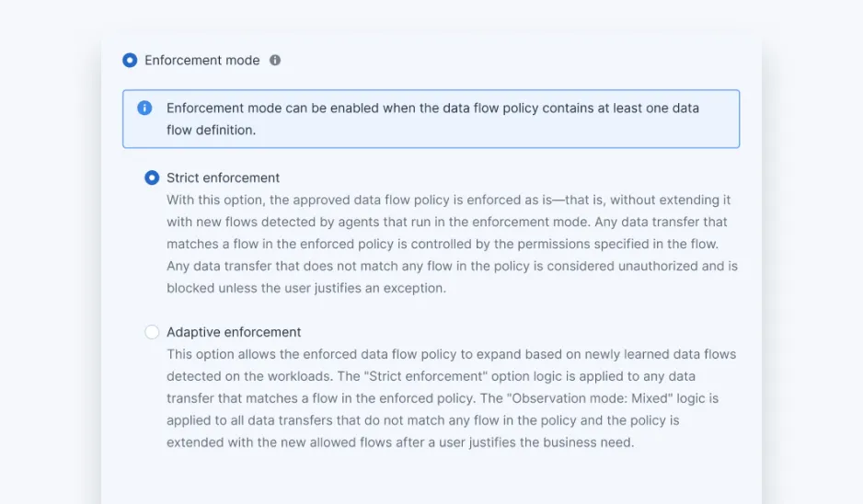Click the info tooltip icon beside Enforcement mode
The width and height of the screenshot is (863, 504).
coord(275,61)
